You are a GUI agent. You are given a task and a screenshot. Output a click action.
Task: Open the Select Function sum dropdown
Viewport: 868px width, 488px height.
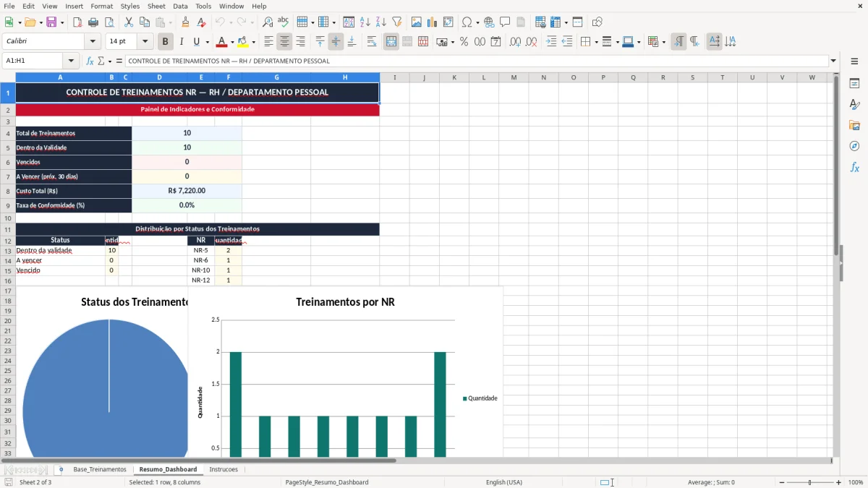[x=109, y=61]
